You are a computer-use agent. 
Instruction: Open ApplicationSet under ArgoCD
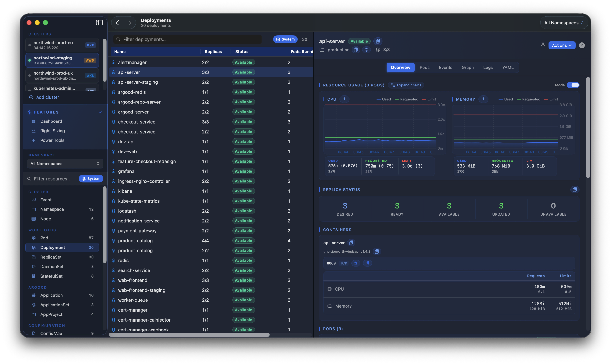(62, 305)
